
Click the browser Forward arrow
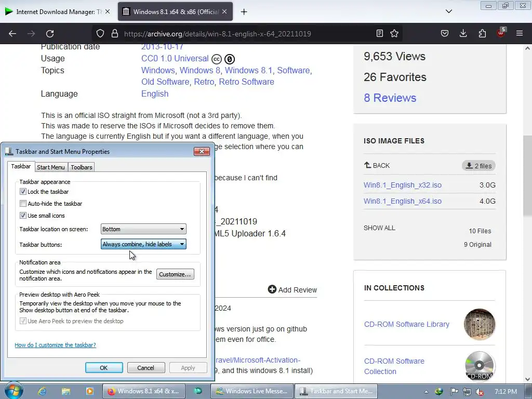click(31, 34)
